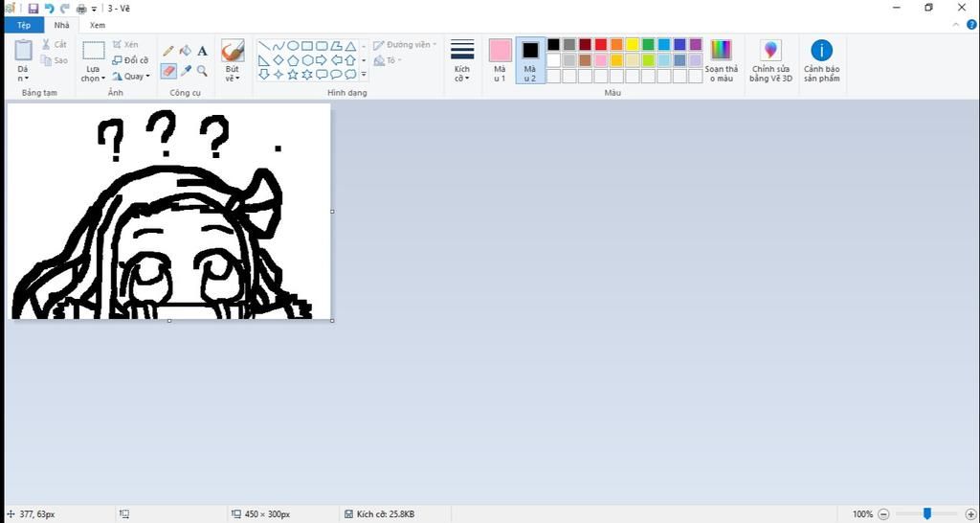
Task: Pick the purple color swatch
Action: tap(696, 44)
